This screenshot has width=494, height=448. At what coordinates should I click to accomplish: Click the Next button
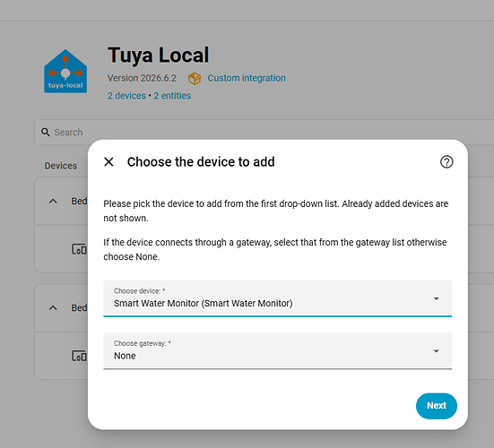pyautogui.click(x=437, y=406)
